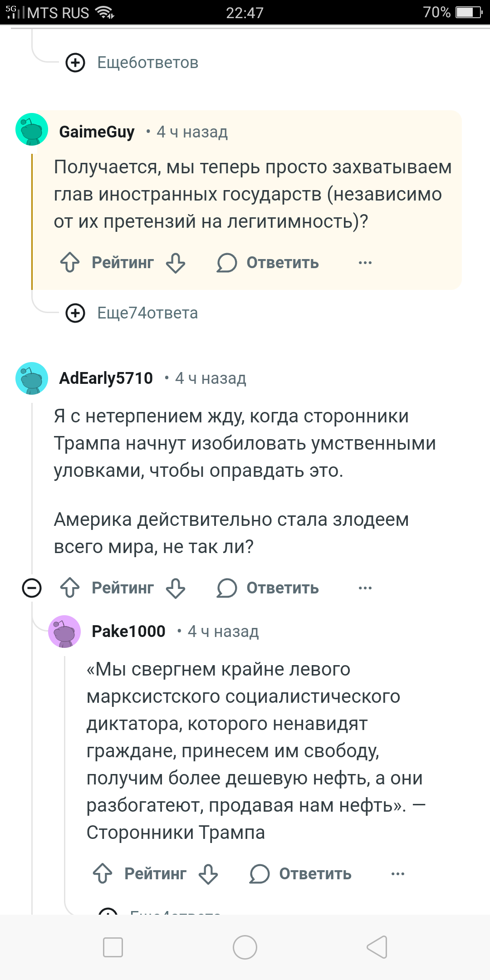Screen dimensions: 490x980
Task: Upvote AdEarly5710's comment
Action: pos(70,588)
